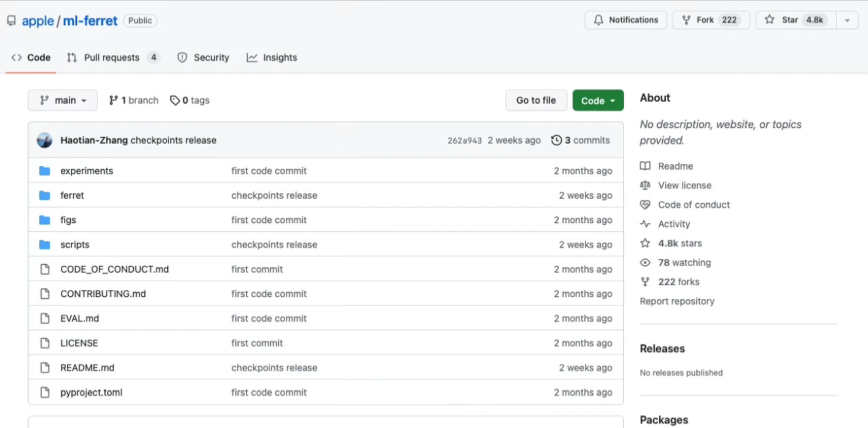Click the pull requests count badge 4
The image size is (868, 428).
click(154, 58)
